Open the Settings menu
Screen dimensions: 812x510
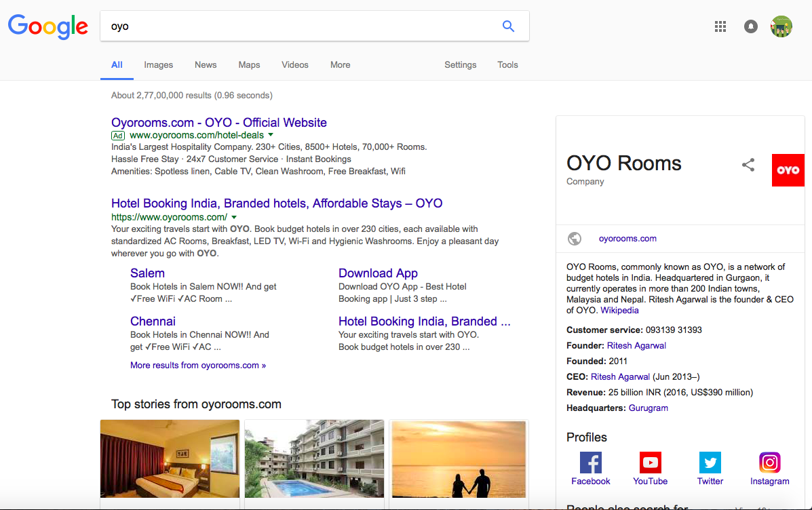click(461, 64)
